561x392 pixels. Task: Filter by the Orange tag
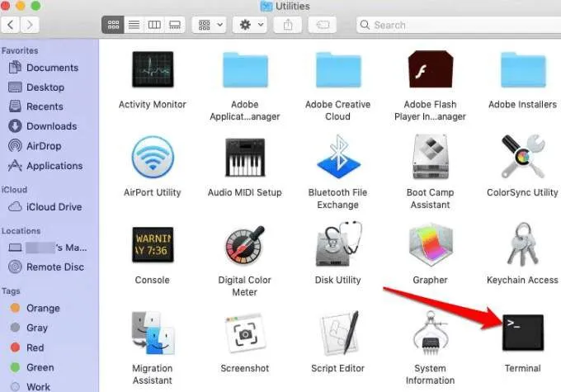click(49, 308)
